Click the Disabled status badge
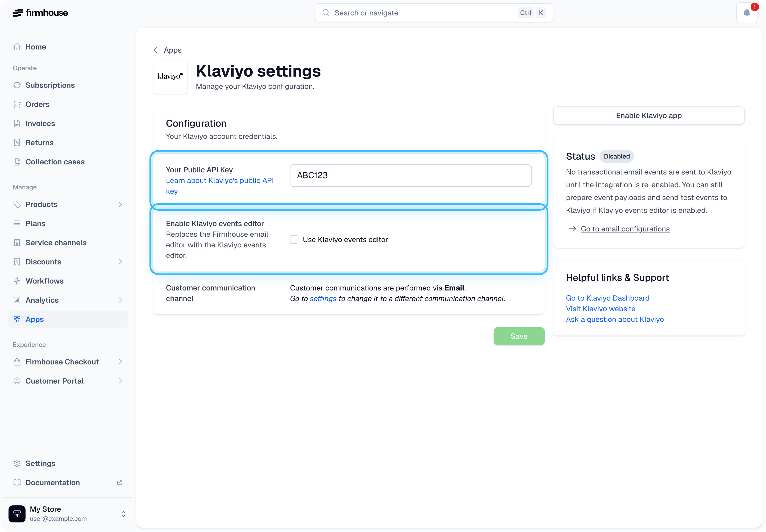The width and height of the screenshot is (766, 532). (617, 156)
